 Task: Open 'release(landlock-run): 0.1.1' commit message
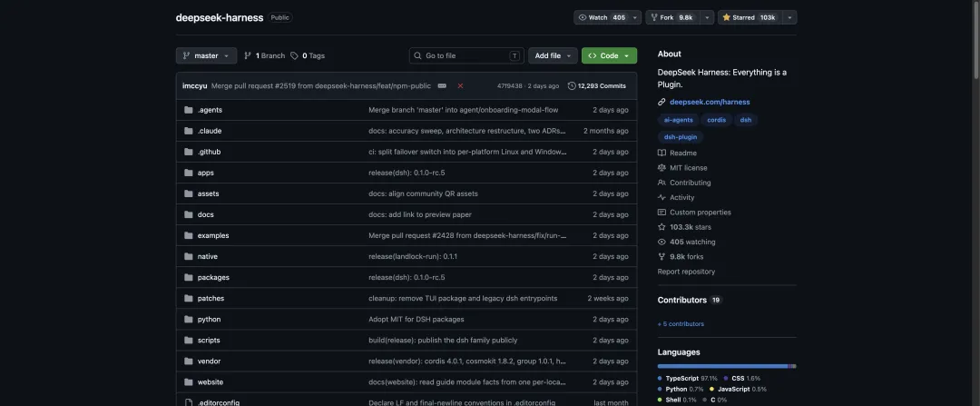point(413,256)
